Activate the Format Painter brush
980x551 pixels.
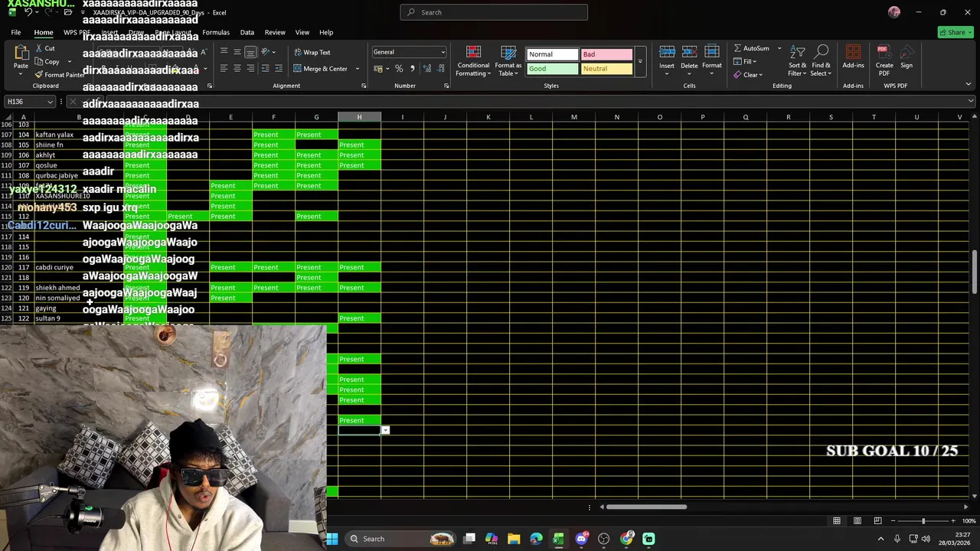tap(59, 74)
